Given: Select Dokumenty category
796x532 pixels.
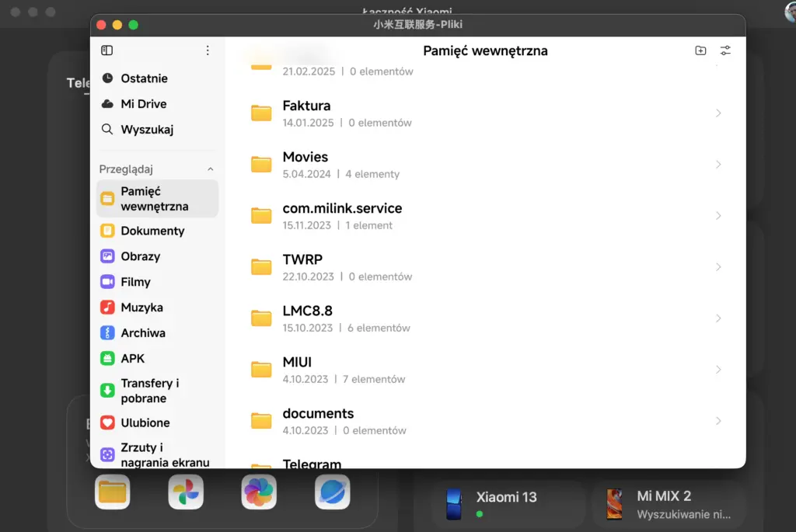Looking at the screenshot, I should [152, 231].
